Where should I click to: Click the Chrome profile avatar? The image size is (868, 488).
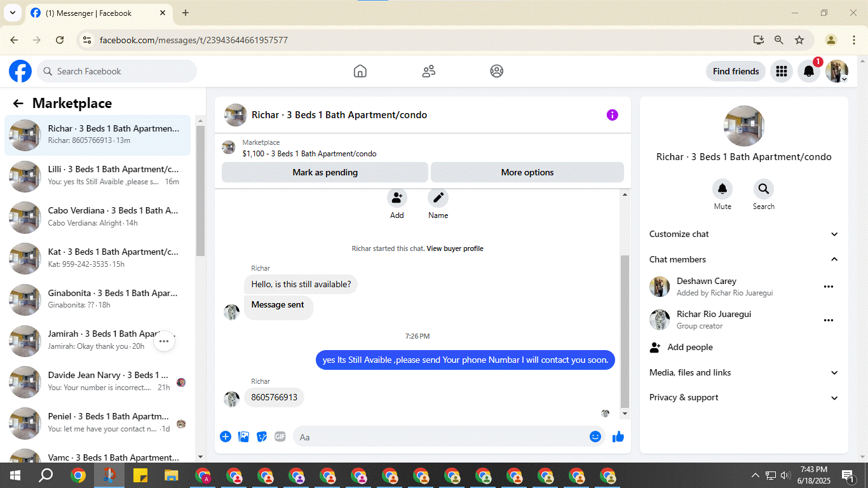point(831,40)
